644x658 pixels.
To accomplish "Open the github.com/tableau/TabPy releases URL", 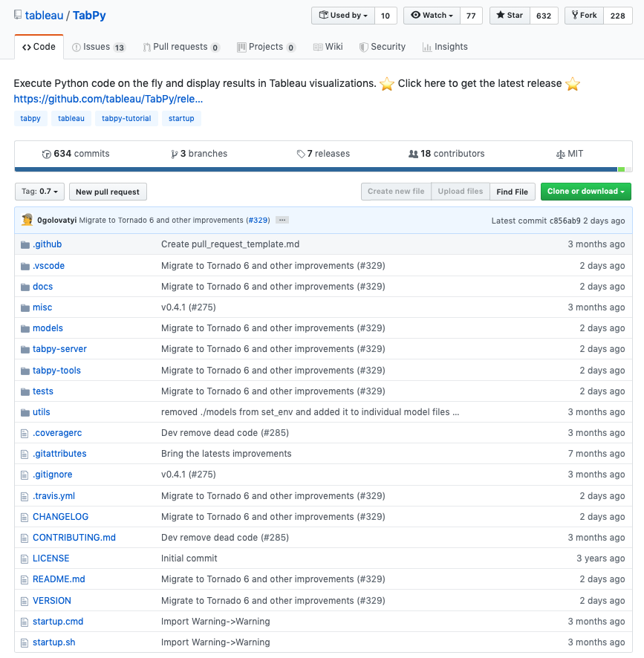I will click(x=108, y=99).
